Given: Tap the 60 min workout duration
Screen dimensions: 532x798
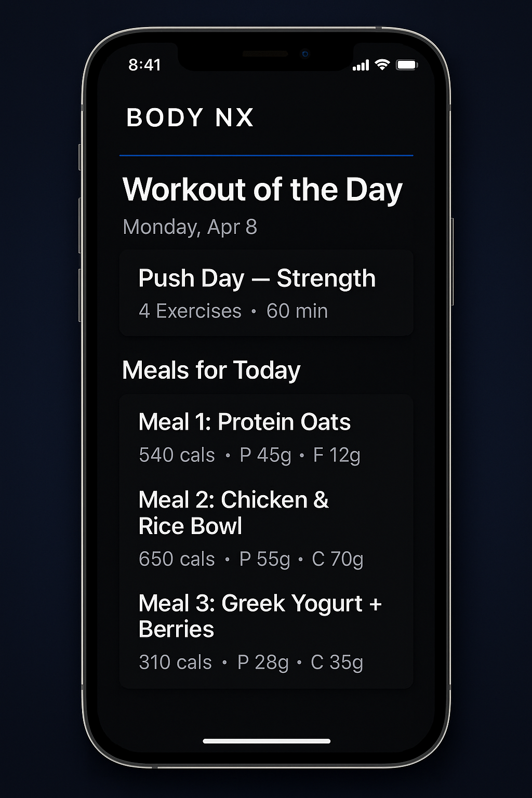Looking at the screenshot, I should pos(297,311).
